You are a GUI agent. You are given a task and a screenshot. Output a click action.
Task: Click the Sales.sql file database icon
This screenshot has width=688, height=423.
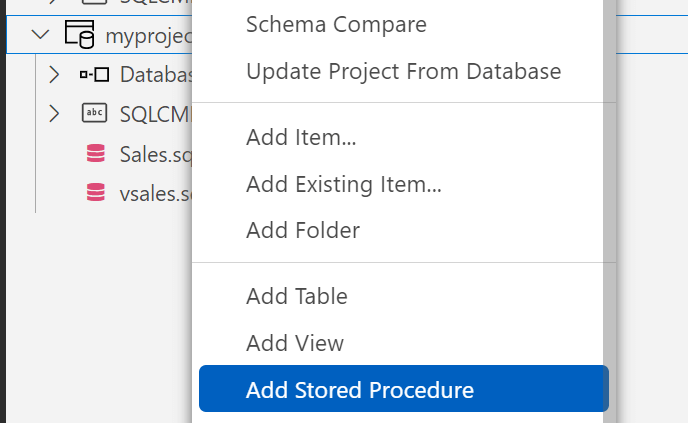(95, 154)
